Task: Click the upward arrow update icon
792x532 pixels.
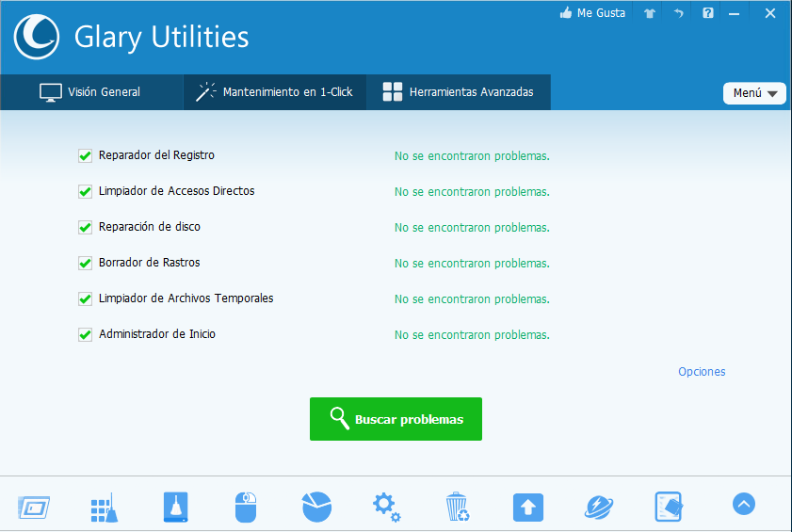Action: (x=528, y=508)
